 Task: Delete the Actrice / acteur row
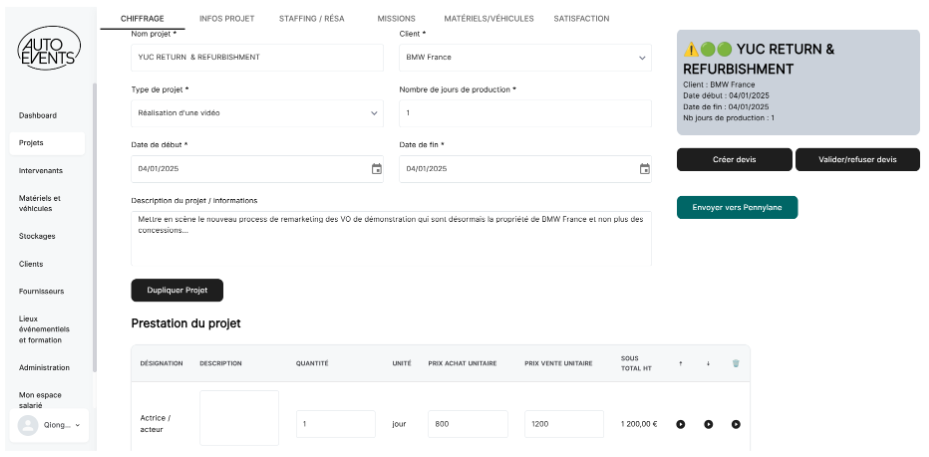(x=735, y=424)
